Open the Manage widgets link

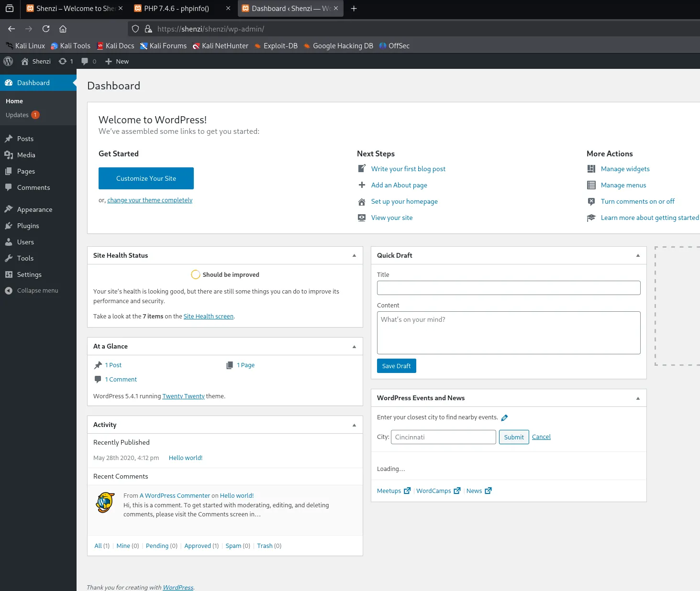click(625, 169)
